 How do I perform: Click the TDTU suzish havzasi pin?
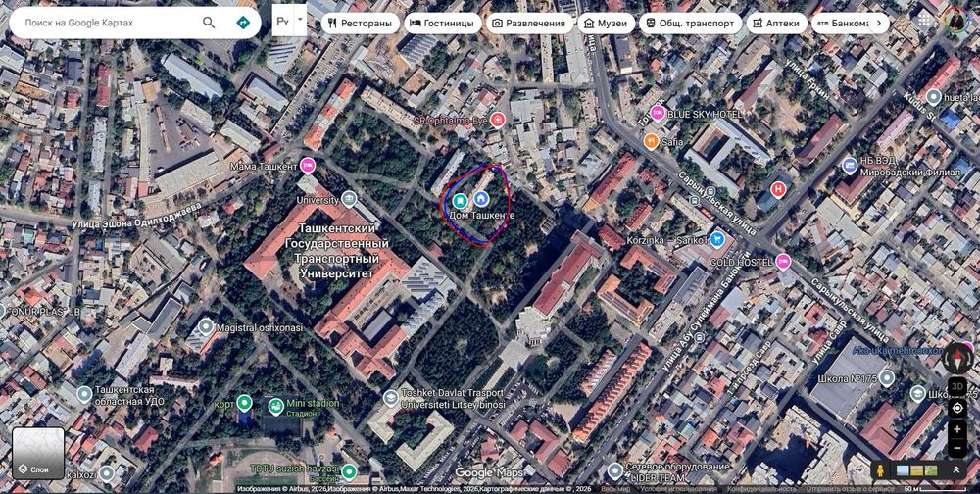[350, 470]
